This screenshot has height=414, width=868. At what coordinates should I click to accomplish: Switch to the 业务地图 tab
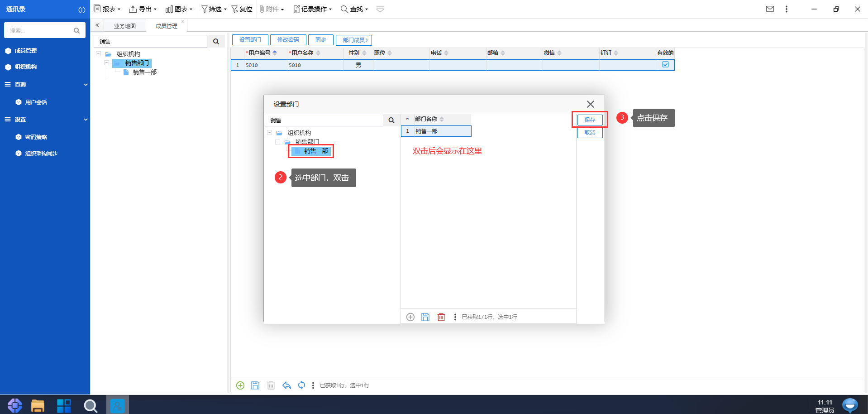click(124, 26)
